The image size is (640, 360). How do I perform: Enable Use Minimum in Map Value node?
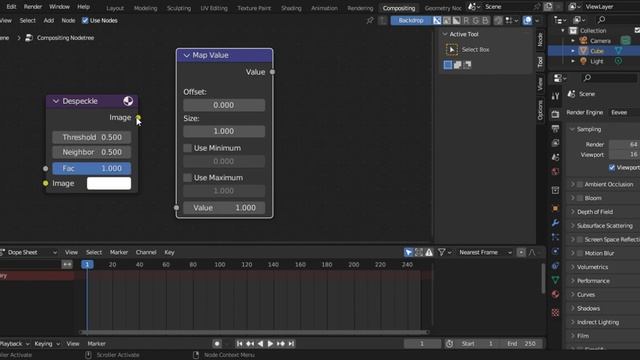187,148
